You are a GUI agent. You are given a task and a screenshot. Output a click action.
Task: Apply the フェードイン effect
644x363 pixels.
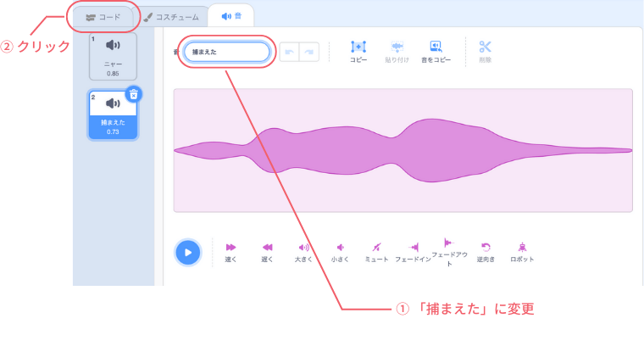click(x=413, y=253)
